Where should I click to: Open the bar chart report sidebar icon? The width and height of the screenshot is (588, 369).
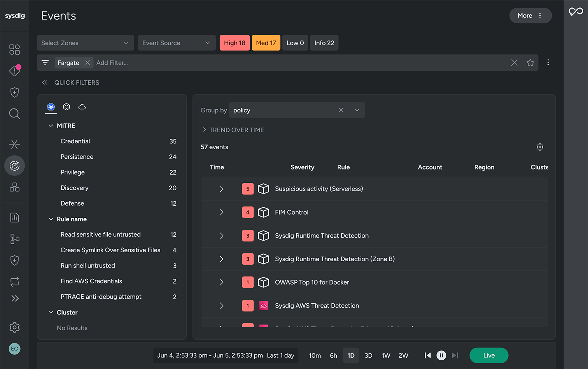click(x=14, y=217)
